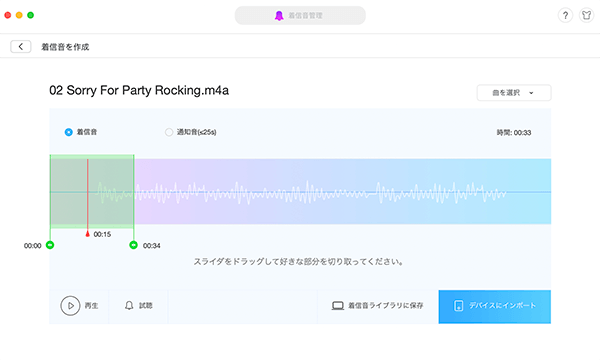Click the 時間: 00:33 duration text
Viewport: 600px width, 360px height.
coord(514,133)
